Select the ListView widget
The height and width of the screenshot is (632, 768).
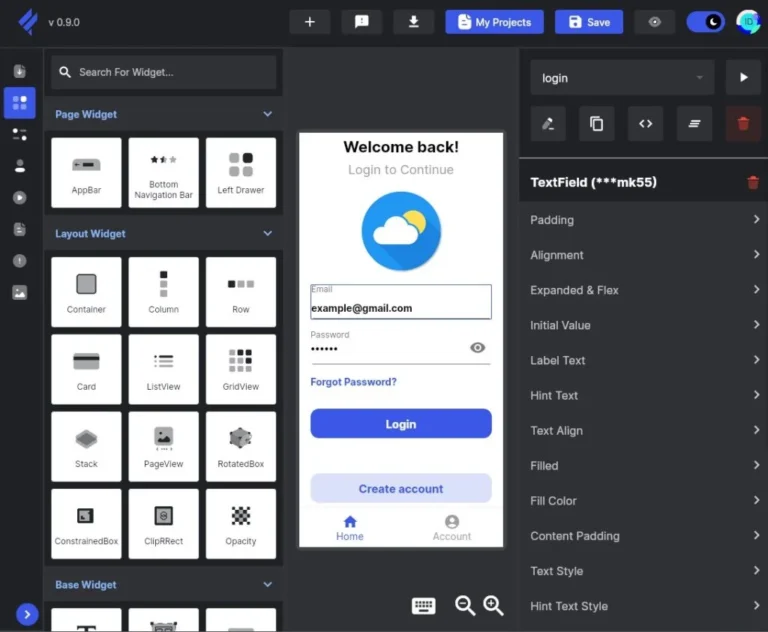164,369
